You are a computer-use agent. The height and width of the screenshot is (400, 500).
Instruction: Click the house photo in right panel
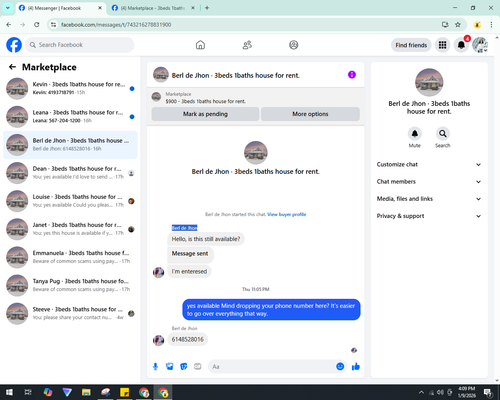point(429,82)
